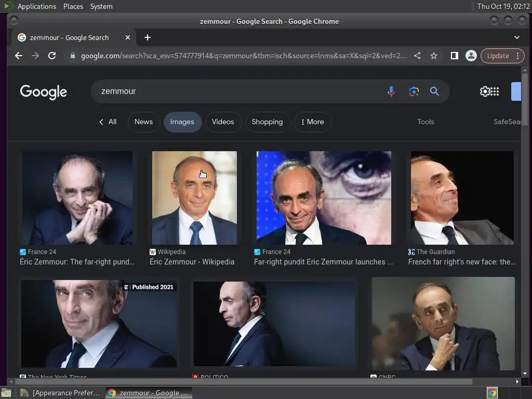Screen dimensions: 532x399
Task: Click the Wikipedia source label
Action: coord(168,252)
